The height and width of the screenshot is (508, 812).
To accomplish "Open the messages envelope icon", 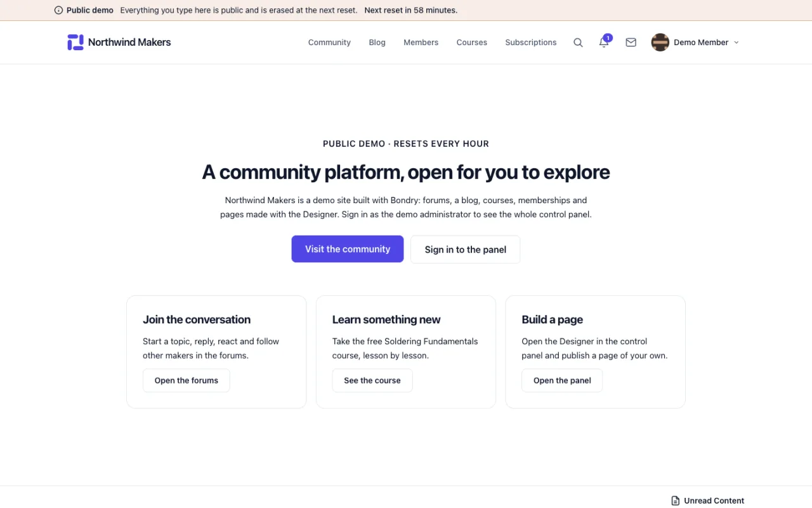I will 631,43.
